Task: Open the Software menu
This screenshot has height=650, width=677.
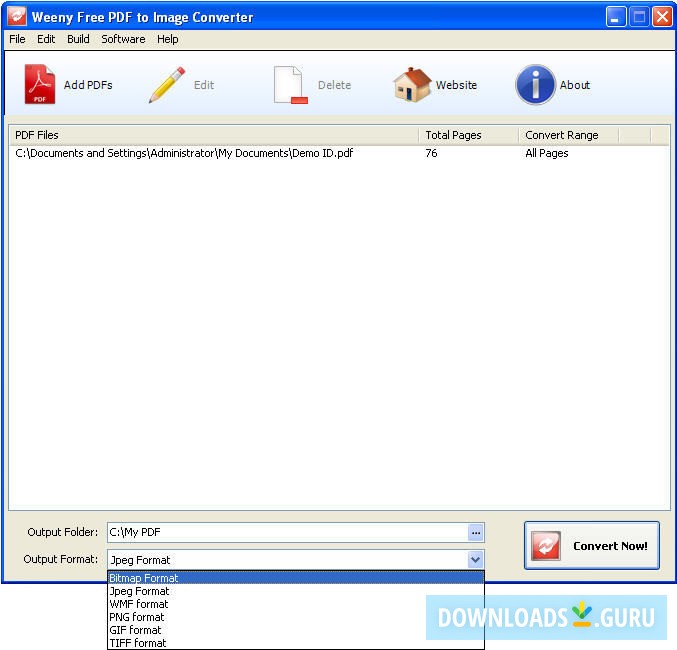Action: coord(123,39)
